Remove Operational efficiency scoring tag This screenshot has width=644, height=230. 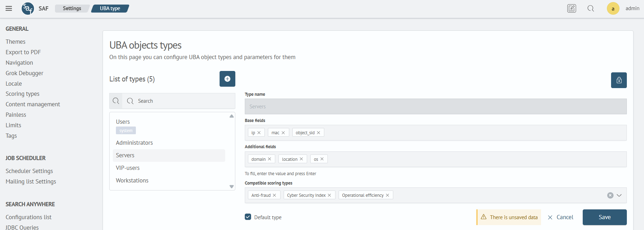point(388,195)
